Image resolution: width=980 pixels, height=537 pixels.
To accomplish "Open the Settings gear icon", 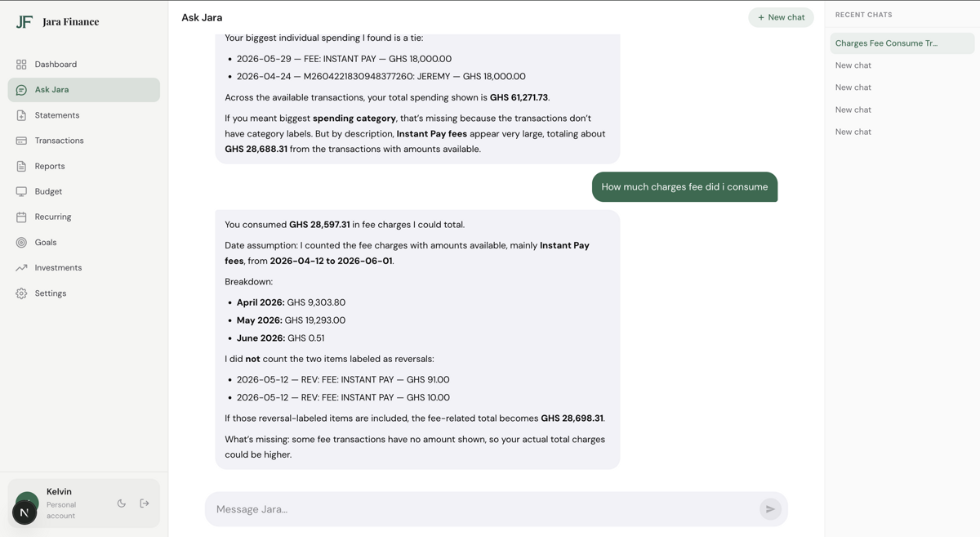I will point(21,293).
